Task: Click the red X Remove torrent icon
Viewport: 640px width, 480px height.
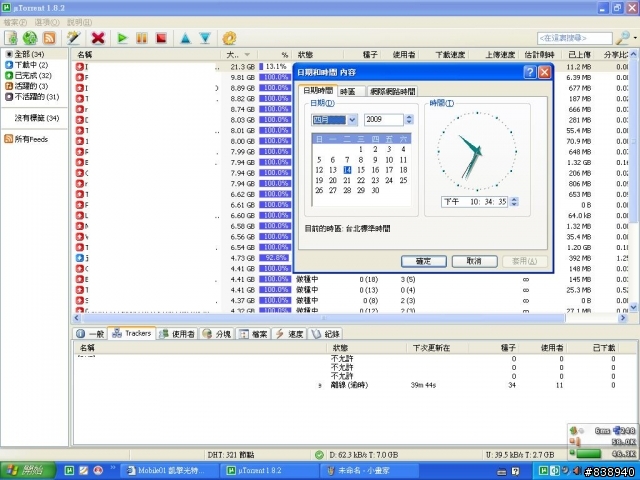Action: (x=98, y=38)
